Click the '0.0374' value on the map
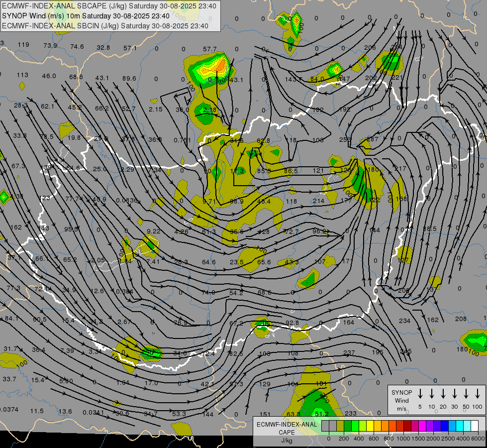This screenshot has width=487, height=448. (x=9, y=410)
